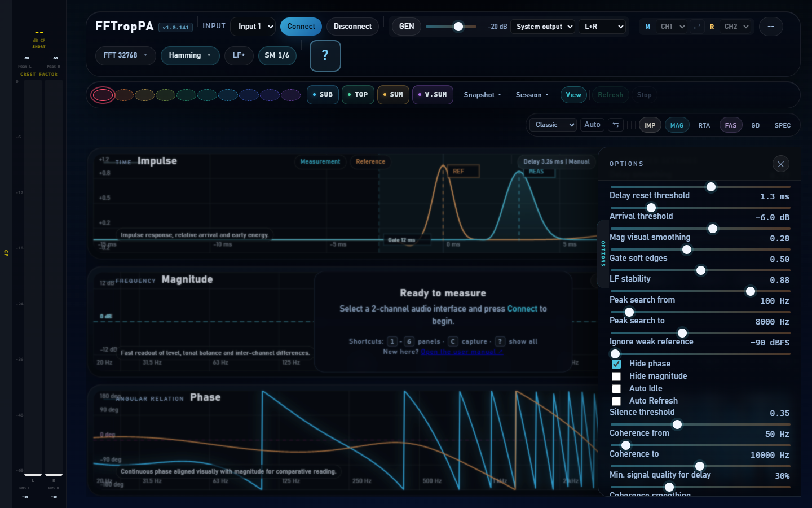The image size is (812, 508).
Task: Click the Reference legend label in Impulse
Action: pos(370,162)
